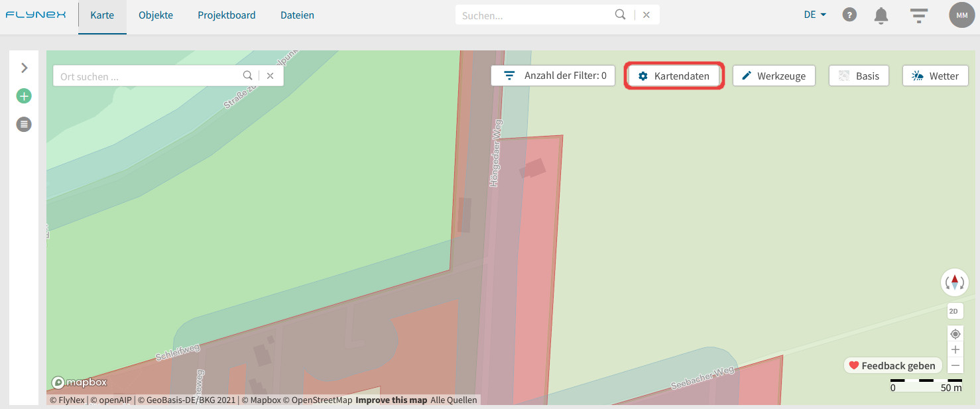Click the magnifier in Ort suchen
The height and width of the screenshot is (409, 980).
[247, 76]
